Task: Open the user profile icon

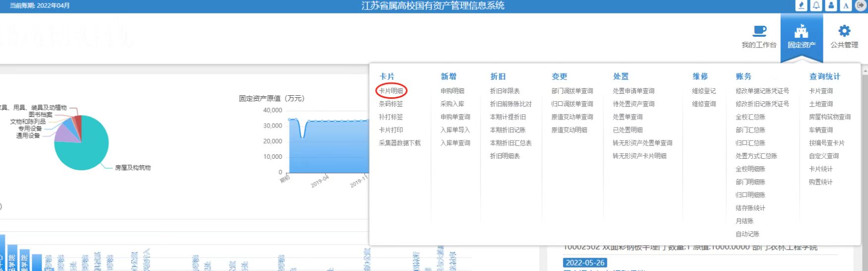Action: pos(831,5)
